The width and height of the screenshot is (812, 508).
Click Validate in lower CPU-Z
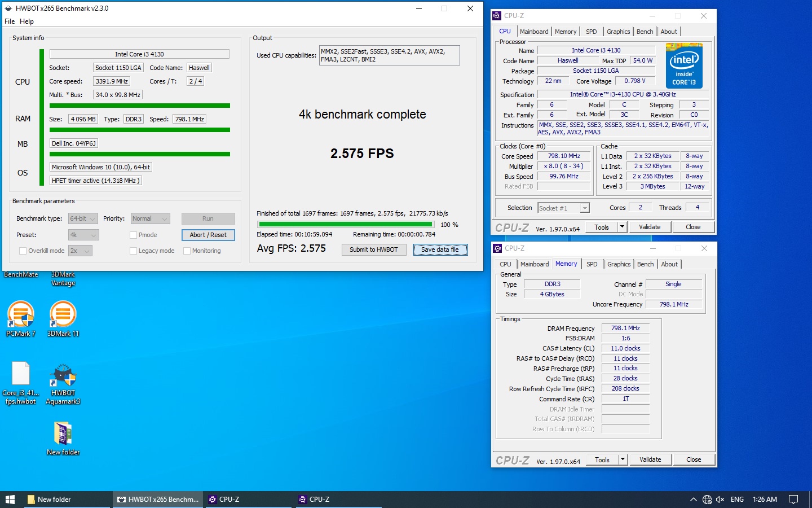650,459
